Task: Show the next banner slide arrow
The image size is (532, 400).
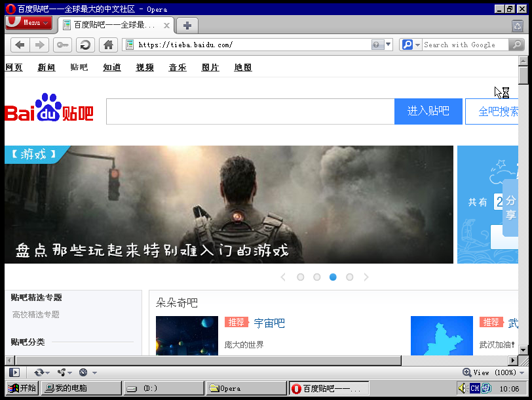Action: 366,277
